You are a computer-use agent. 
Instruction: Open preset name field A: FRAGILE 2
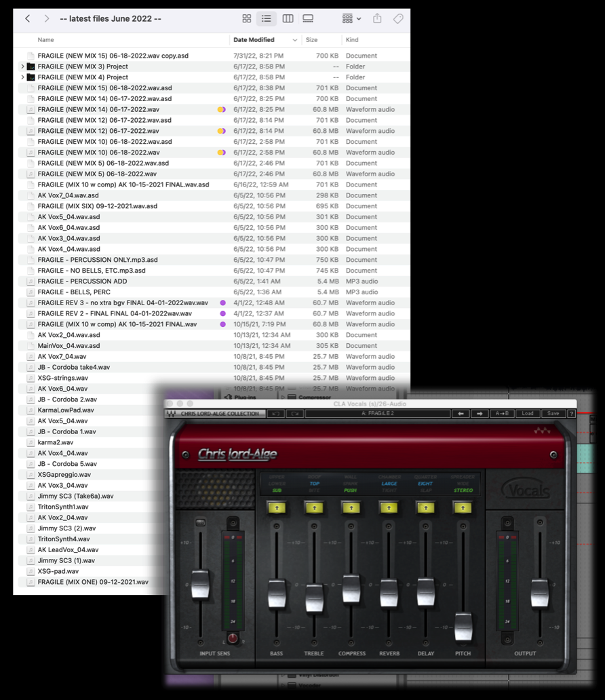click(x=378, y=414)
